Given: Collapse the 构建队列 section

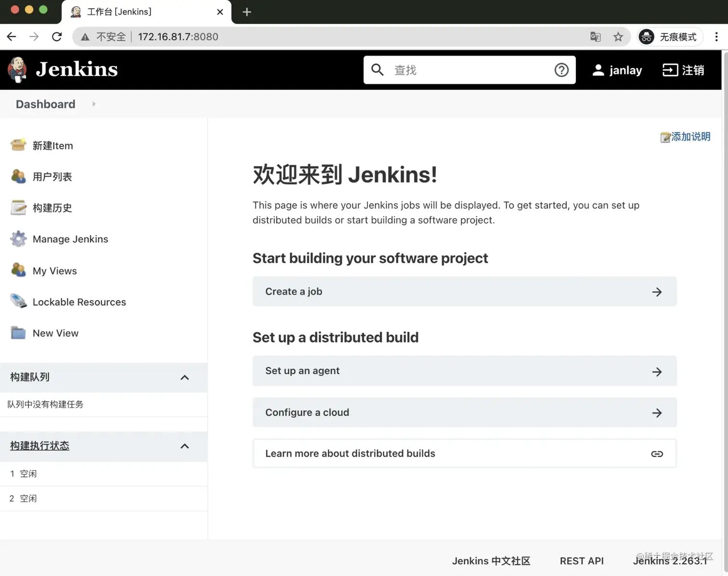Looking at the screenshot, I should 184,378.
